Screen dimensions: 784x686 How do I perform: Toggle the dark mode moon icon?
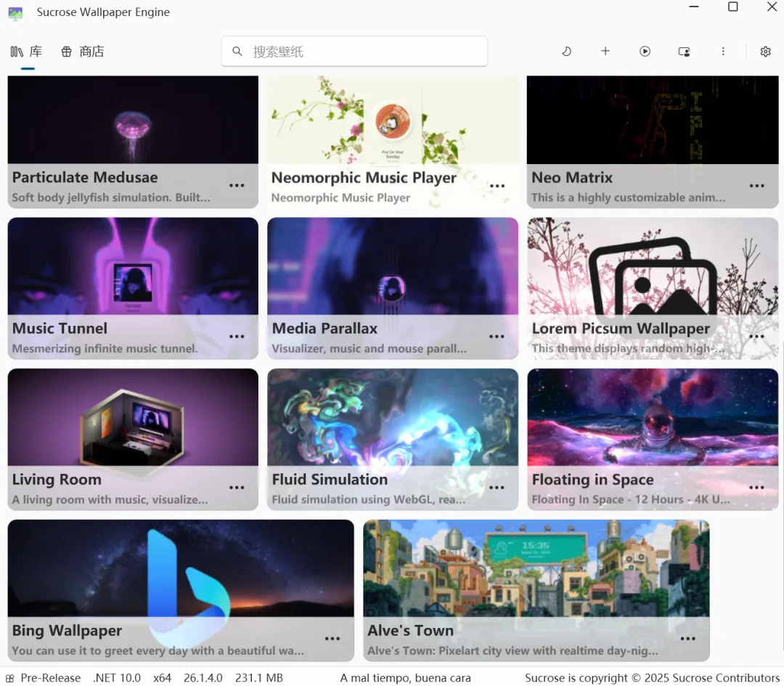566,52
